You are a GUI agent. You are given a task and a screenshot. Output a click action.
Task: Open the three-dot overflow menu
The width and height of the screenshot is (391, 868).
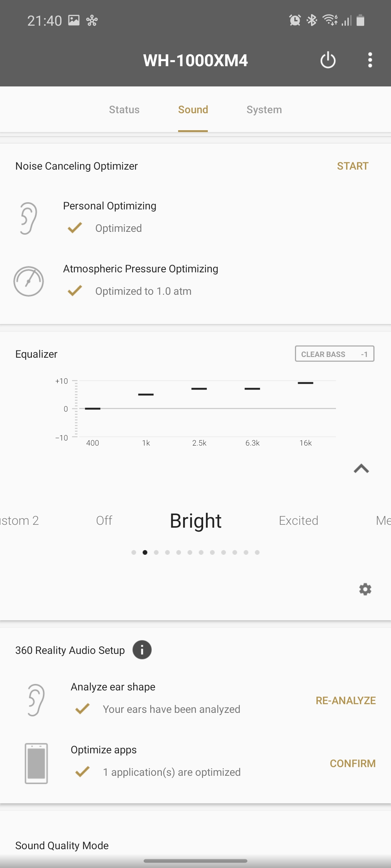[370, 60]
